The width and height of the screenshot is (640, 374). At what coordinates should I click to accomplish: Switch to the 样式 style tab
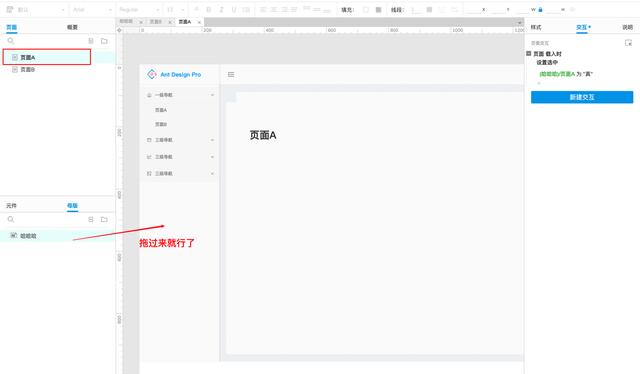pyautogui.click(x=536, y=27)
